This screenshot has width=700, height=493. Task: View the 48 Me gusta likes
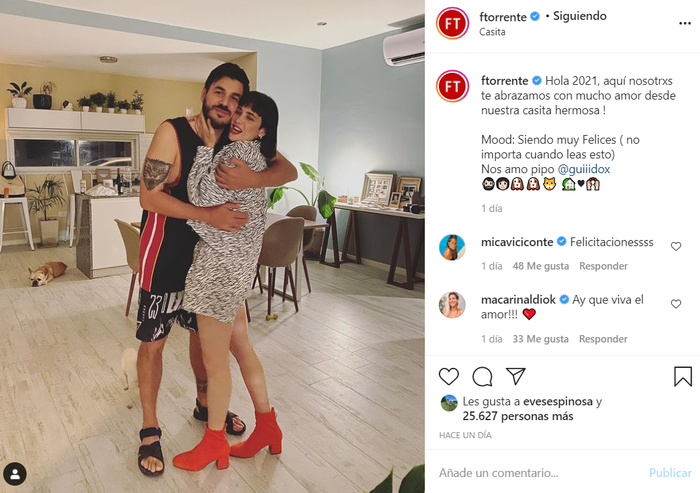tap(541, 266)
